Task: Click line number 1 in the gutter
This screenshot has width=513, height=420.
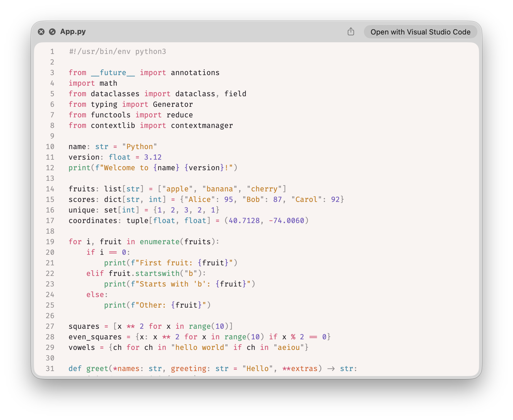Action: click(x=52, y=51)
